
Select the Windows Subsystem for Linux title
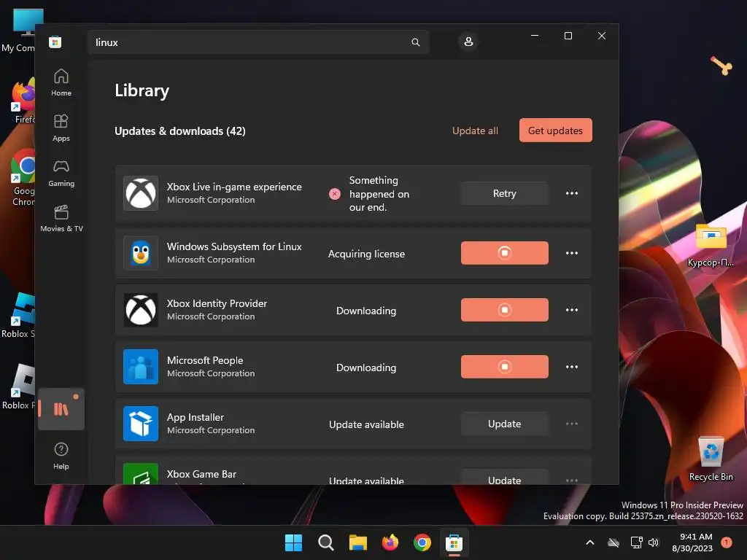[x=234, y=246]
